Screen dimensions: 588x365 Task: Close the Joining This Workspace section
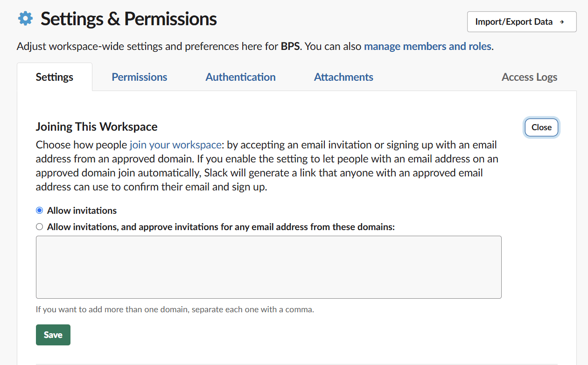coord(541,127)
